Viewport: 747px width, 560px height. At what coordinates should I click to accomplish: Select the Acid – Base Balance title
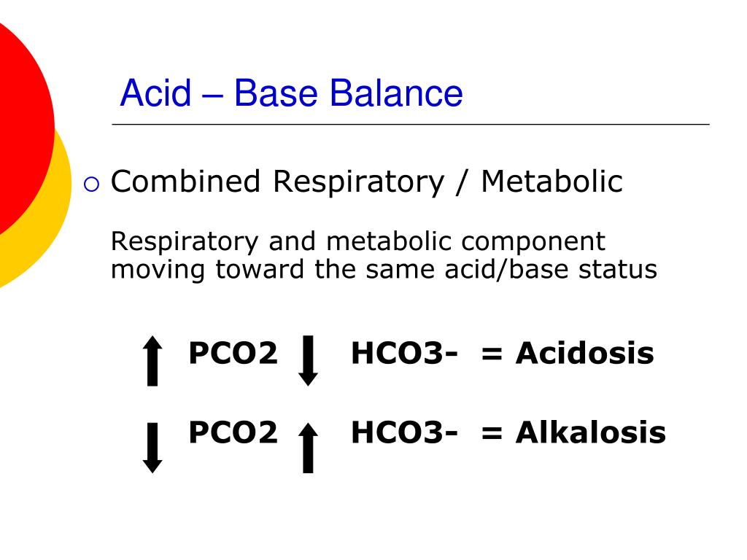tap(291, 93)
